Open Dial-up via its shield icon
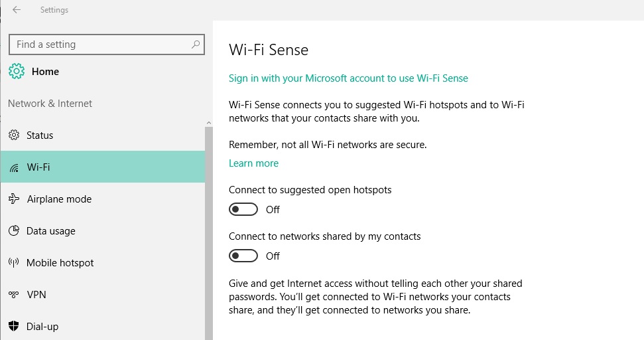Screen dimensions: 644x340 pos(14,326)
